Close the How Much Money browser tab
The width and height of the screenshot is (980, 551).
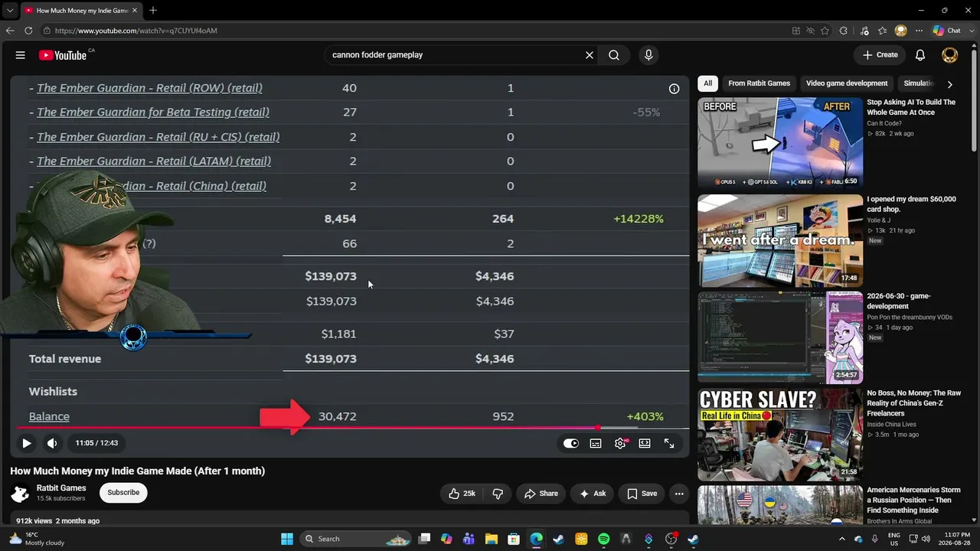pos(136,11)
